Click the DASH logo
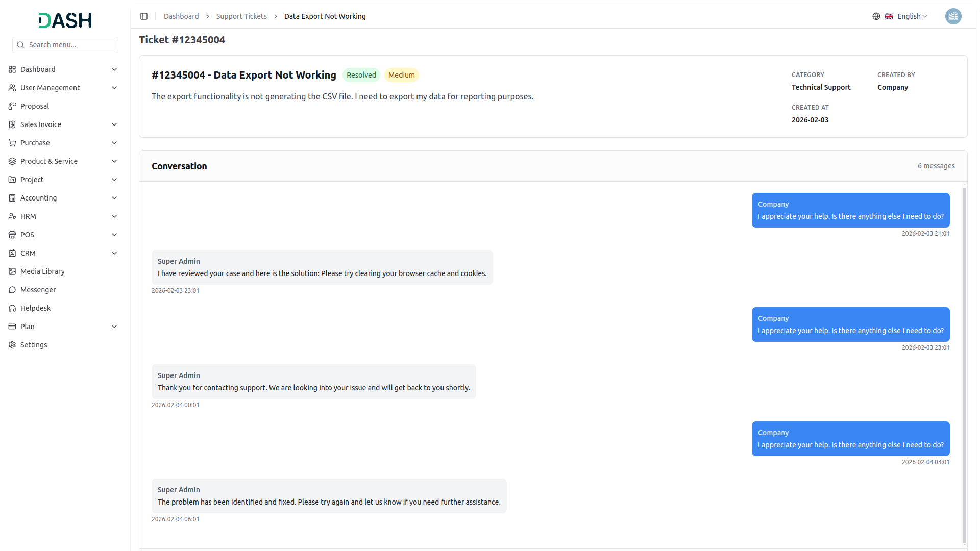This screenshot has height=551, width=980. pos(65,20)
